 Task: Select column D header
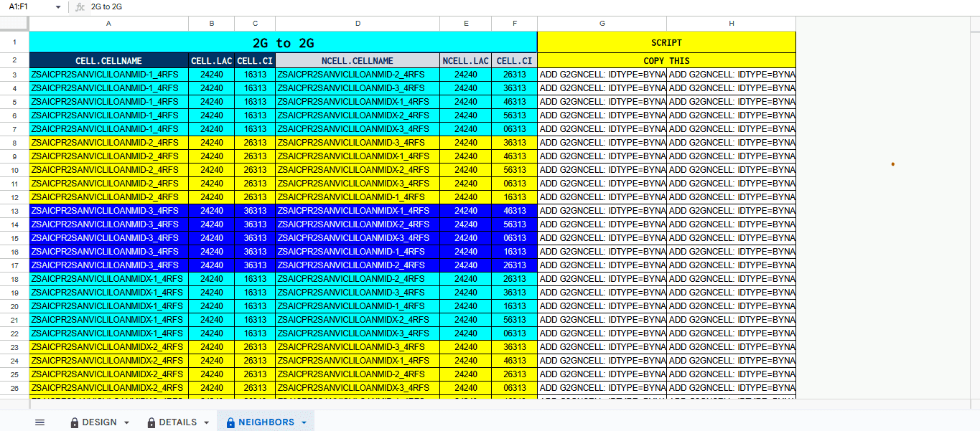coord(358,24)
